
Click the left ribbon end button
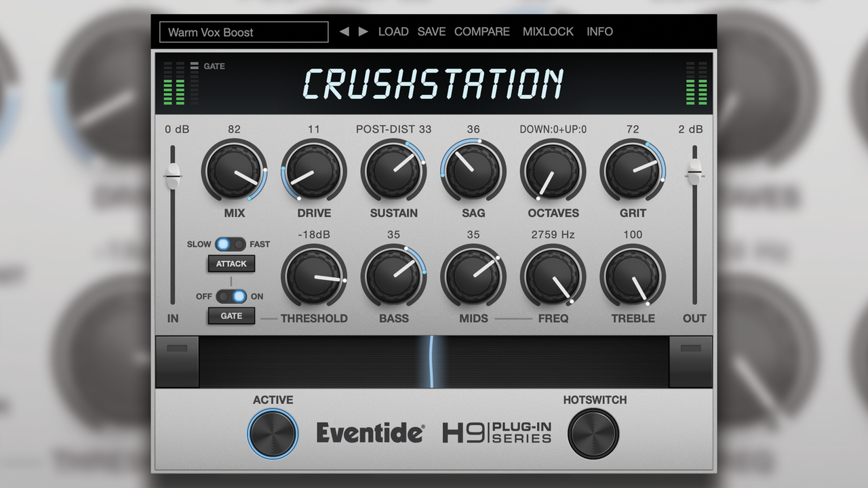click(x=177, y=361)
